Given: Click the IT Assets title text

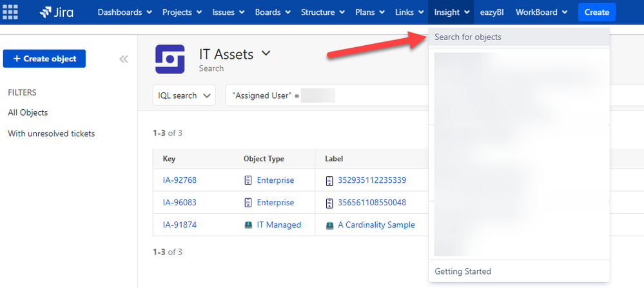Looking at the screenshot, I should pyautogui.click(x=226, y=54).
